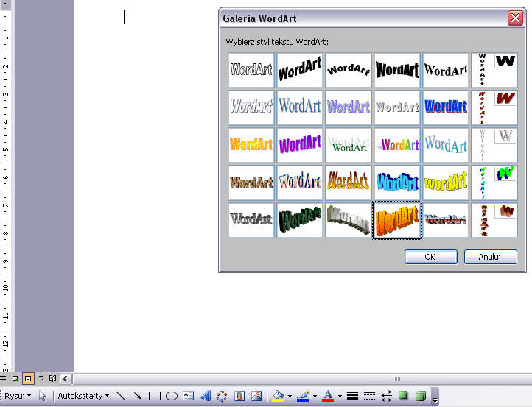Open the Shadow Style options
This screenshot has width=532, height=407.
pos(403,396)
